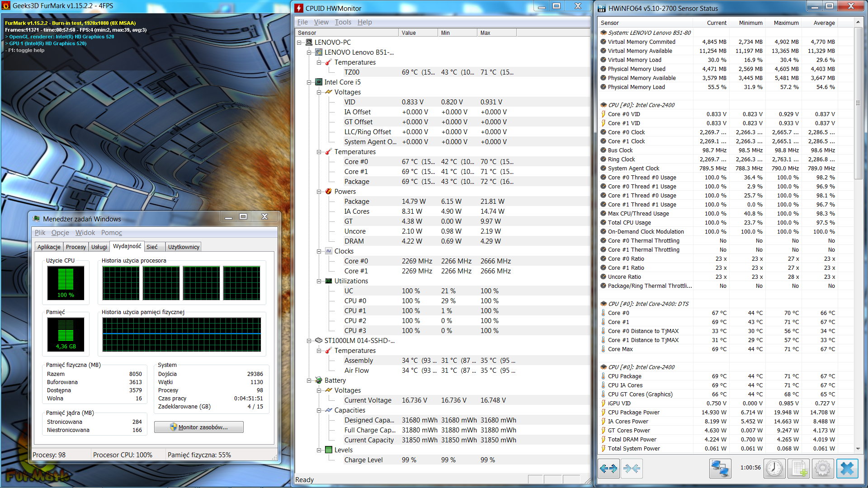The height and width of the screenshot is (488, 868).
Task: Open the Pomoc menu in Task Manager
Action: [112, 233]
